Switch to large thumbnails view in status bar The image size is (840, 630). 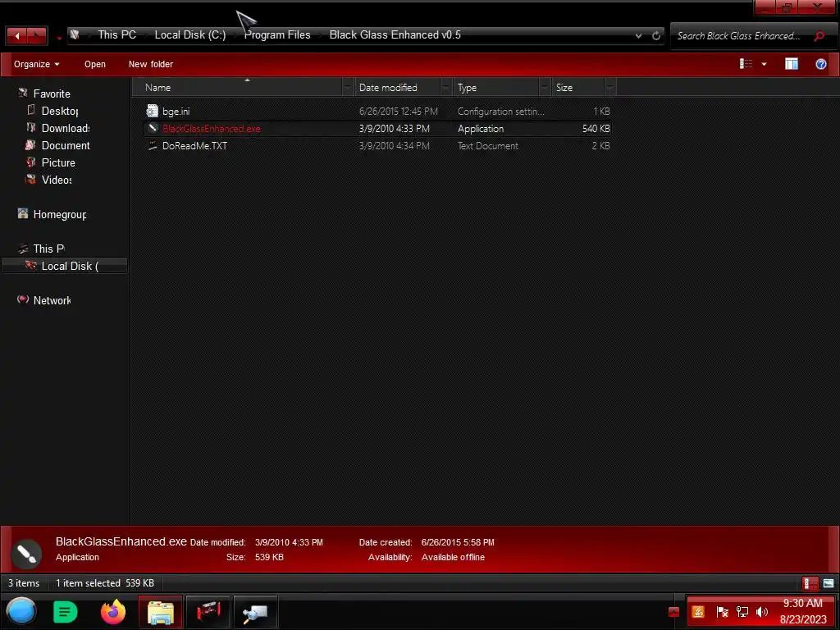click(829, 583)
